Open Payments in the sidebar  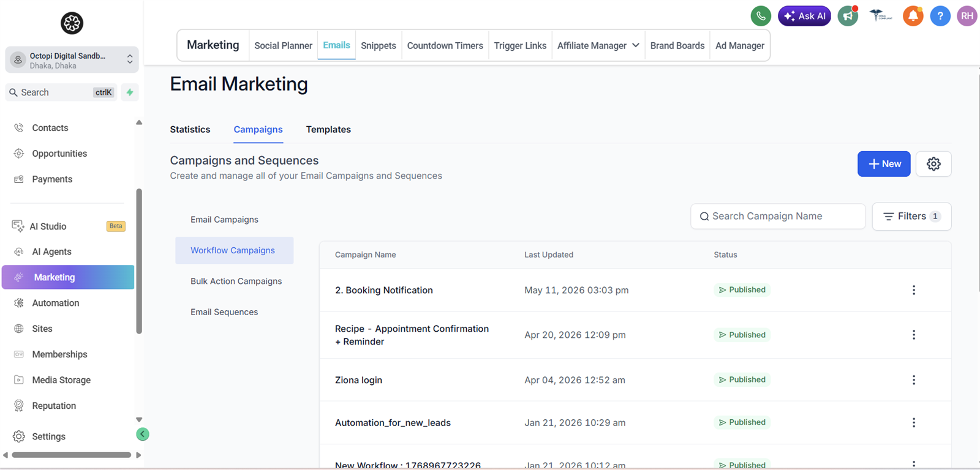[52, 179]
